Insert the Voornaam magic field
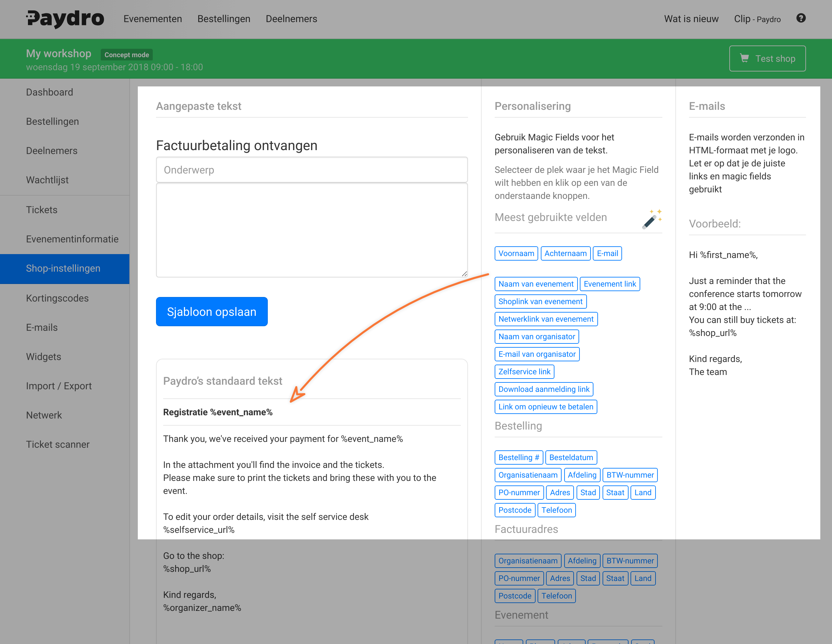832x644 pixels. [516, 254]
